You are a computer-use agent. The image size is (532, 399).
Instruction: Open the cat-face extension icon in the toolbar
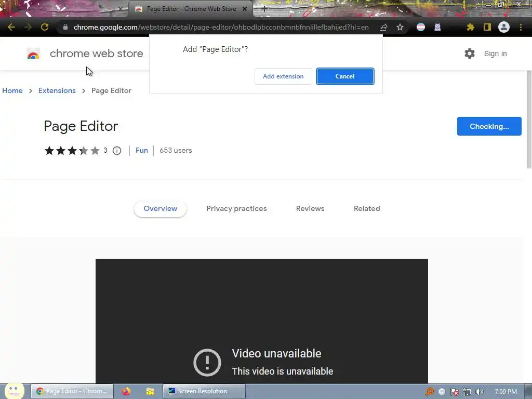[437, 27]
